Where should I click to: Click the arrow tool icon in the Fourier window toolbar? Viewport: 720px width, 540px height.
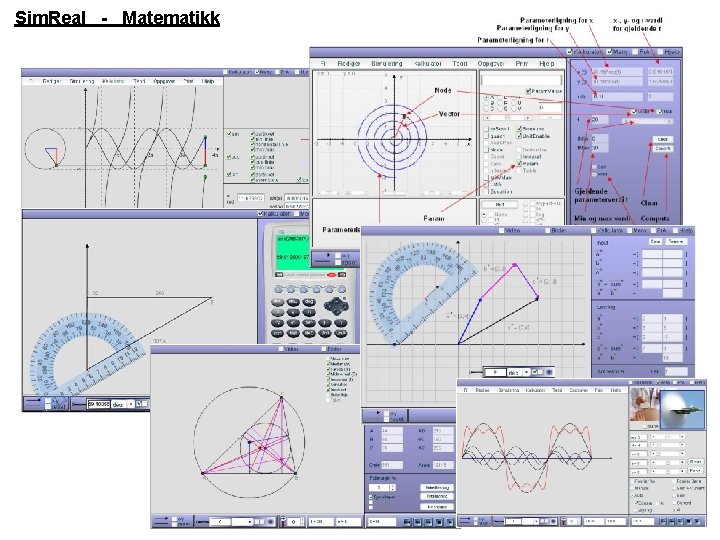(x=465, y=519)
